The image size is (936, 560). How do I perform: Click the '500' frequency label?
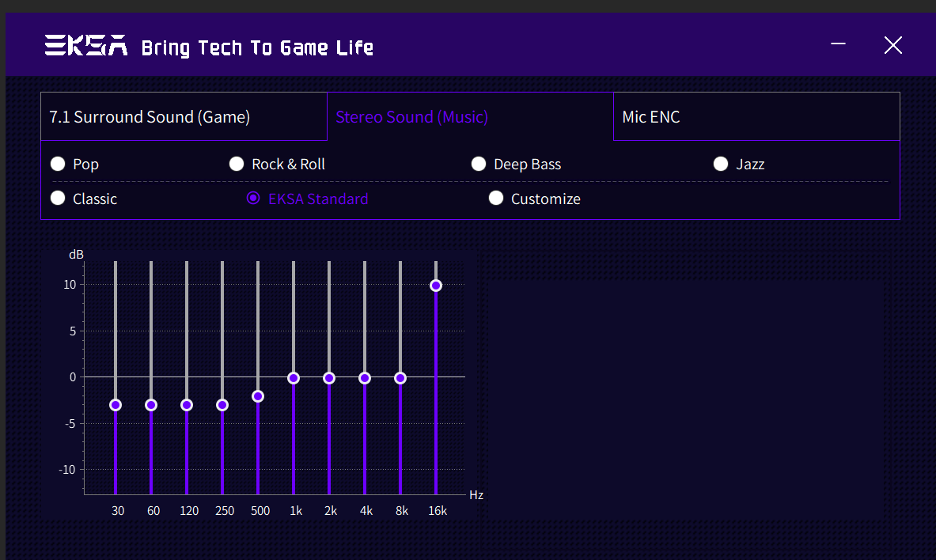click(260, 511)
